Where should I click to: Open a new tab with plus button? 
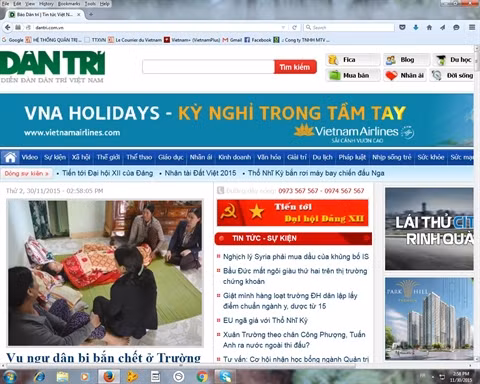[91, 14]
